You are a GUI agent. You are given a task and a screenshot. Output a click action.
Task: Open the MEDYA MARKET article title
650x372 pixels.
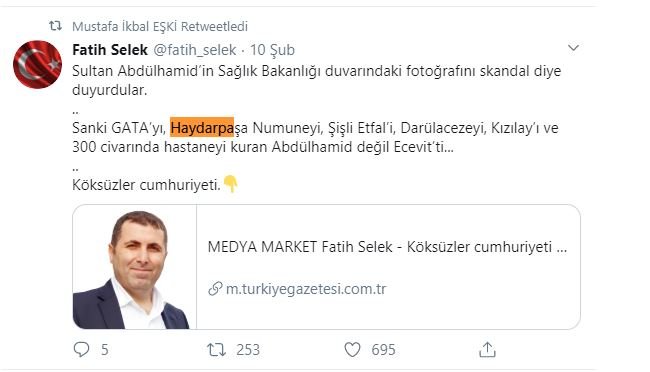(387, 247)
